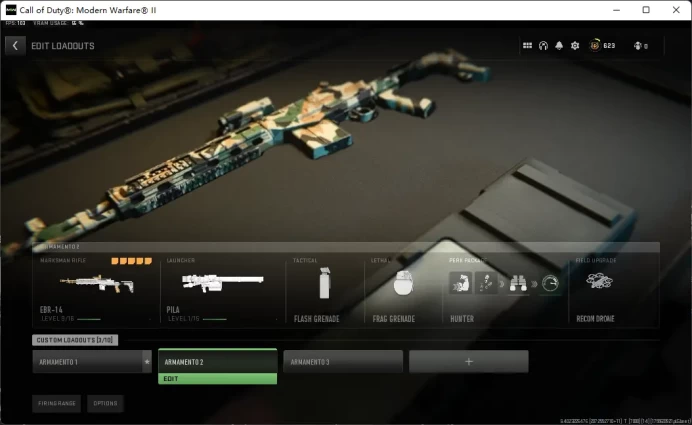Select the Armamento 3 loadout

(343, 362)
